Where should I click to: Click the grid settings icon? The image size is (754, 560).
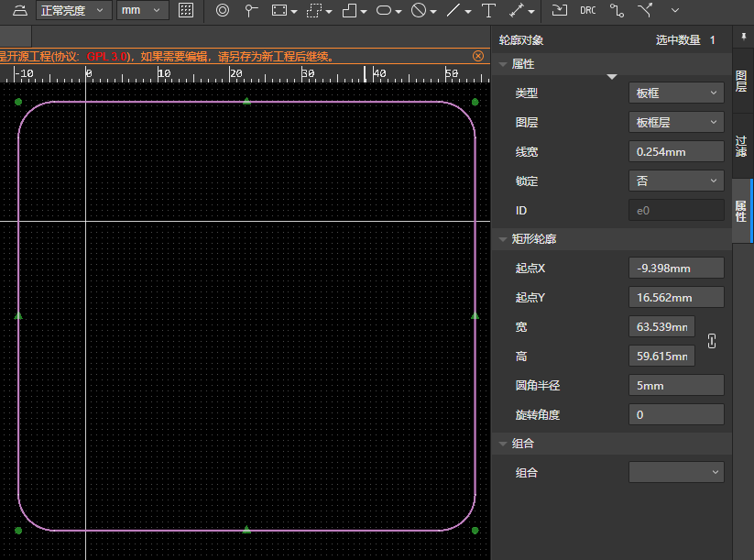pyautogui.click(x=186, y=10)
